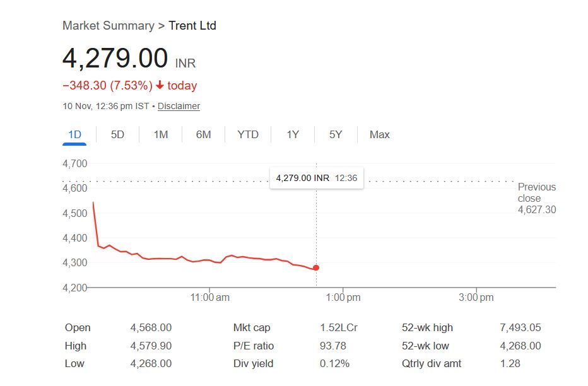Show the 6M price chart tab
The image size is (588, 386).
coord(203,134)
